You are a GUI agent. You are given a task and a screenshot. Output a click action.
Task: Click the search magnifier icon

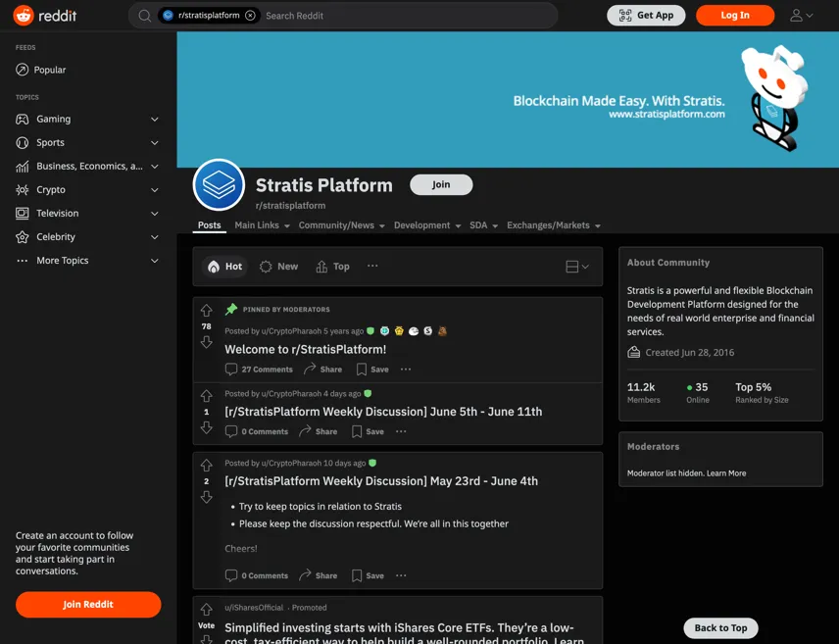click(144, 16)
